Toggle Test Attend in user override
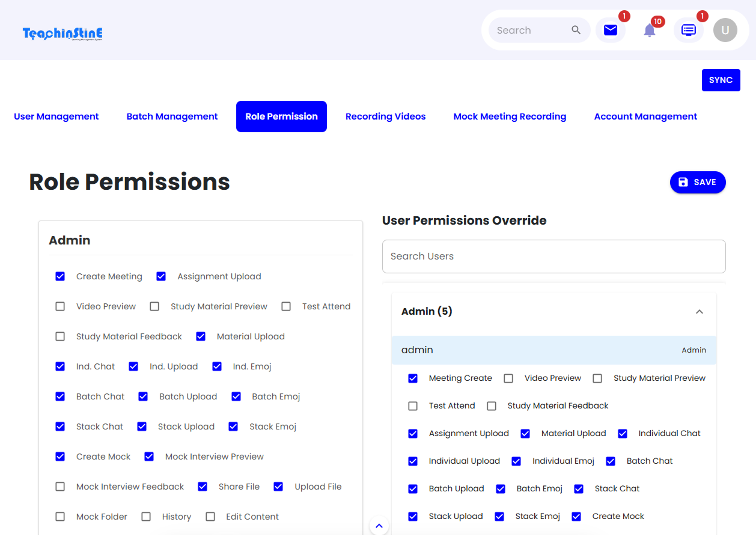The image size is (756, 537). (x=413, y=406)
